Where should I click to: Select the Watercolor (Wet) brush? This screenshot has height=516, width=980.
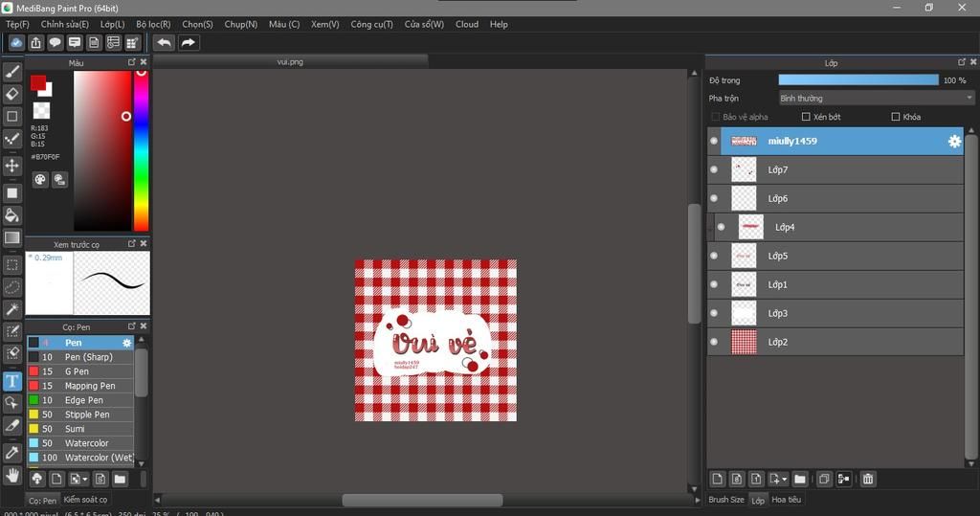click(x=80, y=458)
